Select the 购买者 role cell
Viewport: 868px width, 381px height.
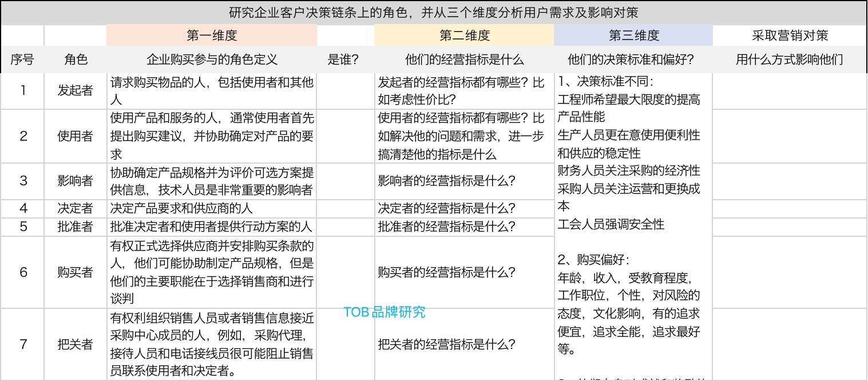coord(76,272)
